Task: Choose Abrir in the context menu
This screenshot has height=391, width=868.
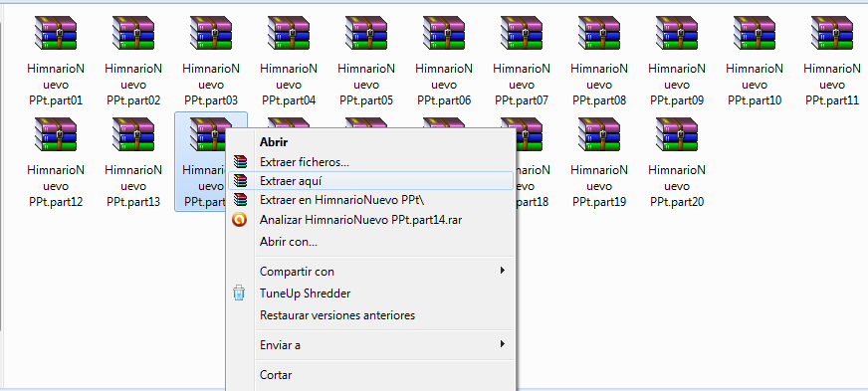Action: point(370,142)
